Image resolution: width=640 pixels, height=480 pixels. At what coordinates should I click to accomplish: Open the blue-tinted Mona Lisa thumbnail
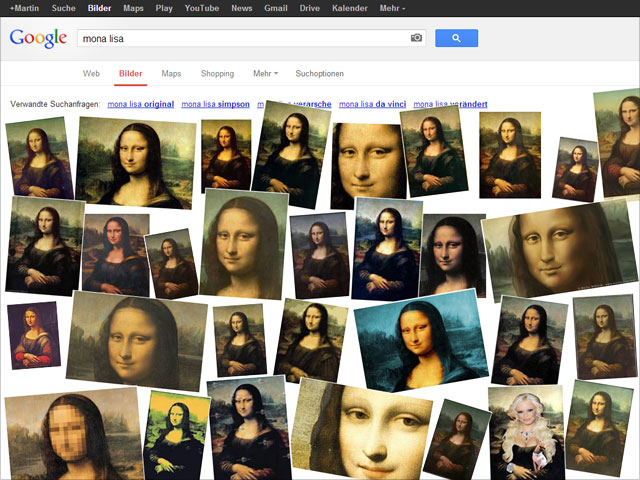422,341
